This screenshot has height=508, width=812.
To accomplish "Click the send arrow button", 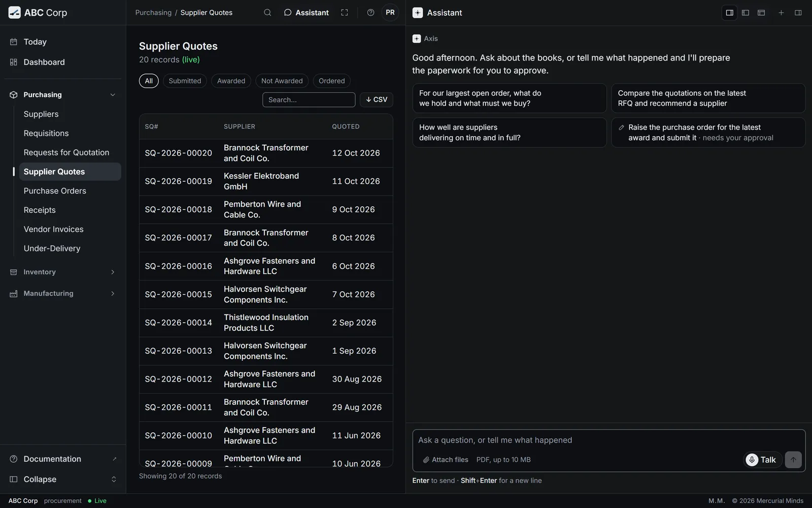I will coord(793,460).
